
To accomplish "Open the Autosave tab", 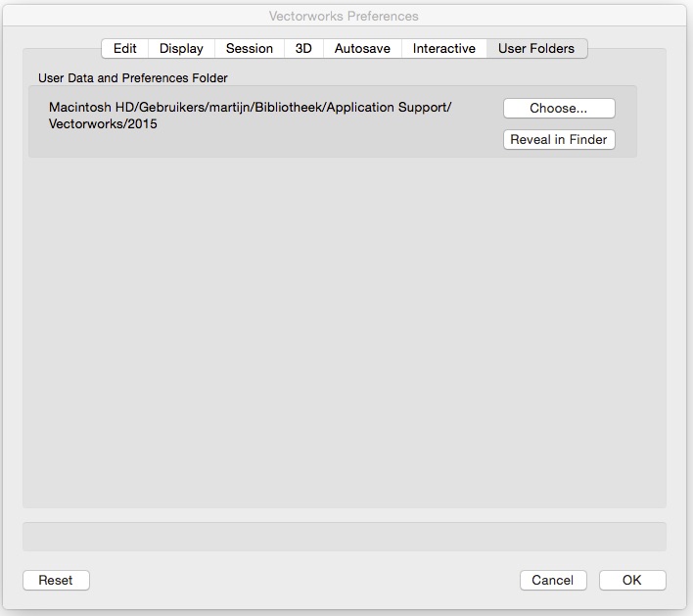I will coord(362,48).
